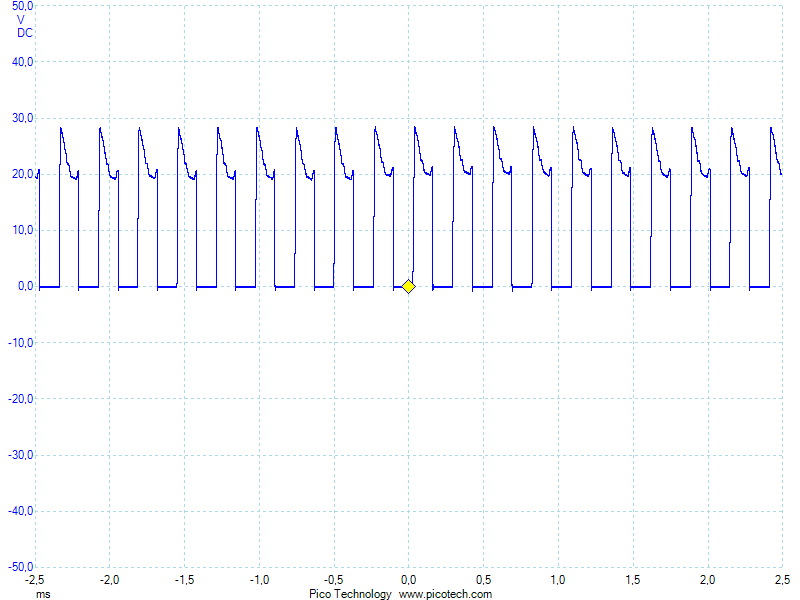Viewport: 800px width, 600px height.
Task: Click the DC coupling label
Action: [x=24, y=33]
